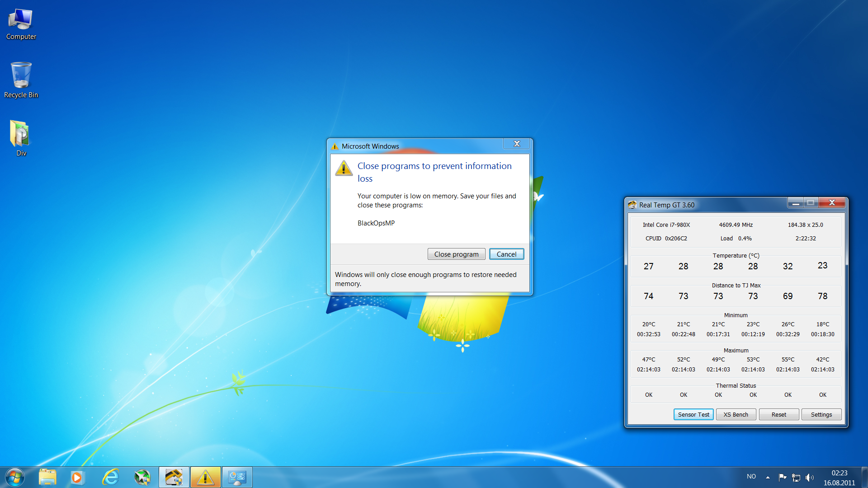Click dialog title bar warning icon
868x488 pixels.
pos(335,146)
